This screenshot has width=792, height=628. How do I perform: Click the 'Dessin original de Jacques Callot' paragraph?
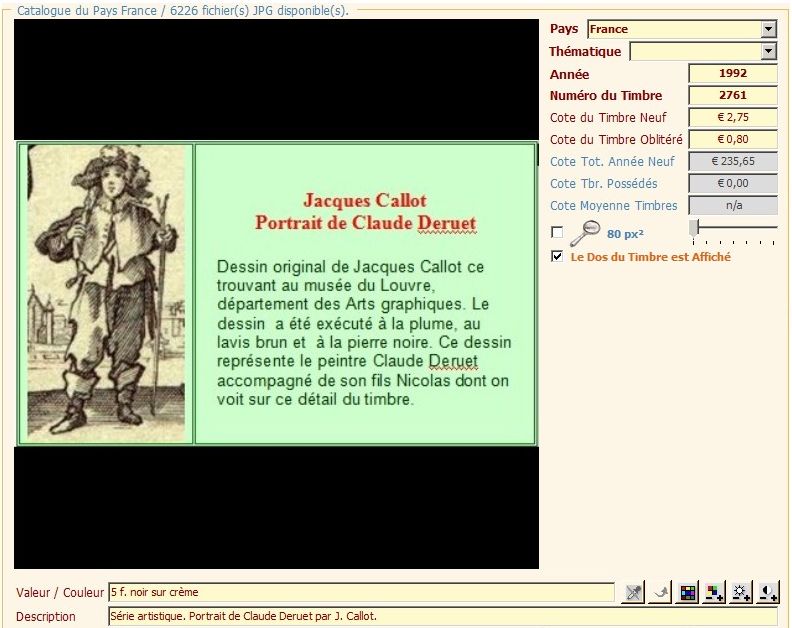[364, 333]
